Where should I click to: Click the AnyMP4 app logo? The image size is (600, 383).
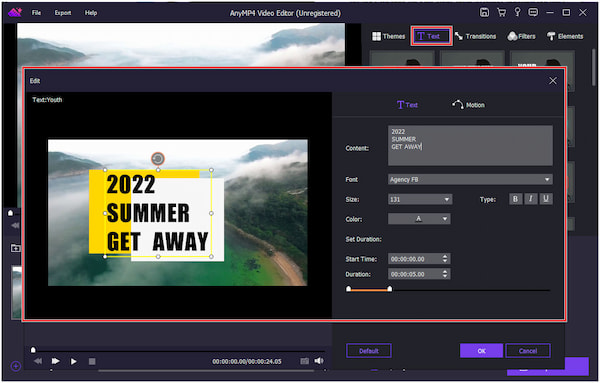point(15,12)
